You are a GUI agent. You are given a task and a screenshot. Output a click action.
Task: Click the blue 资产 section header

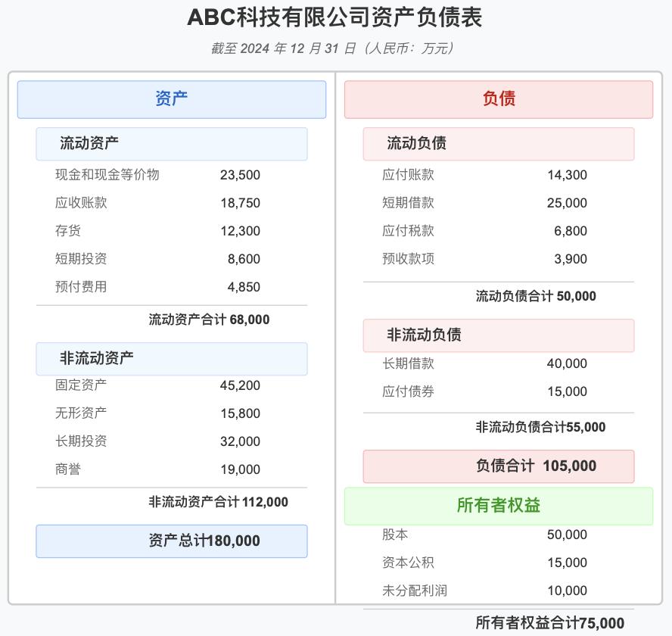point(172,99)
